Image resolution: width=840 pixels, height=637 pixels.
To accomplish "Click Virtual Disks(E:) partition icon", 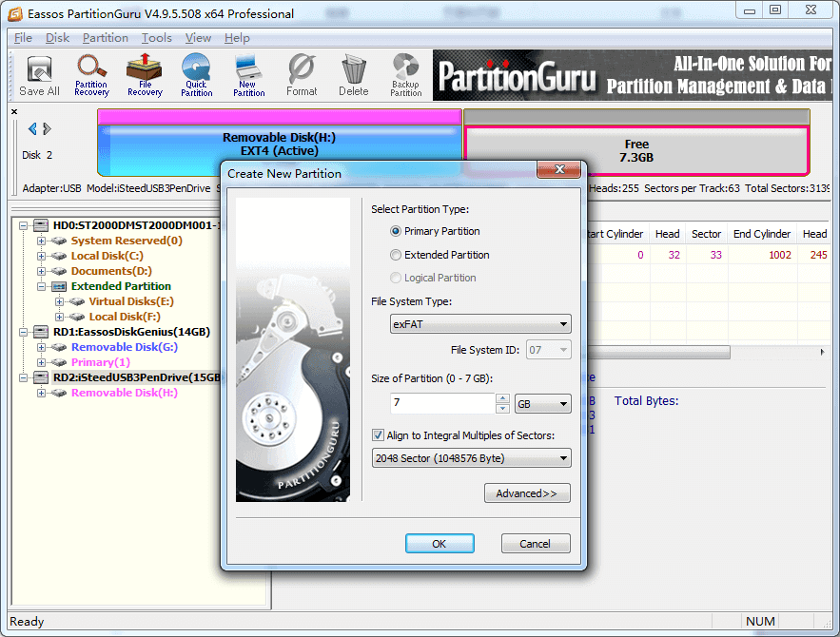I will click(77, 301).
